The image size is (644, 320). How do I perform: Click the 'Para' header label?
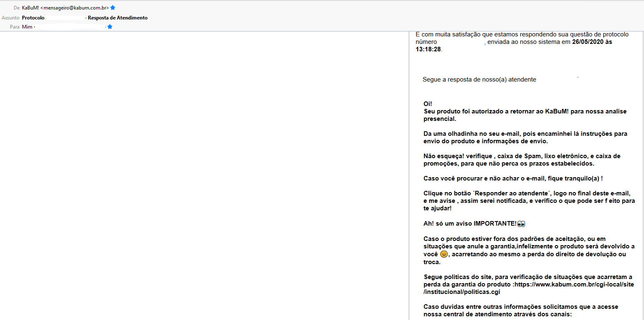[x=15, y=27]
